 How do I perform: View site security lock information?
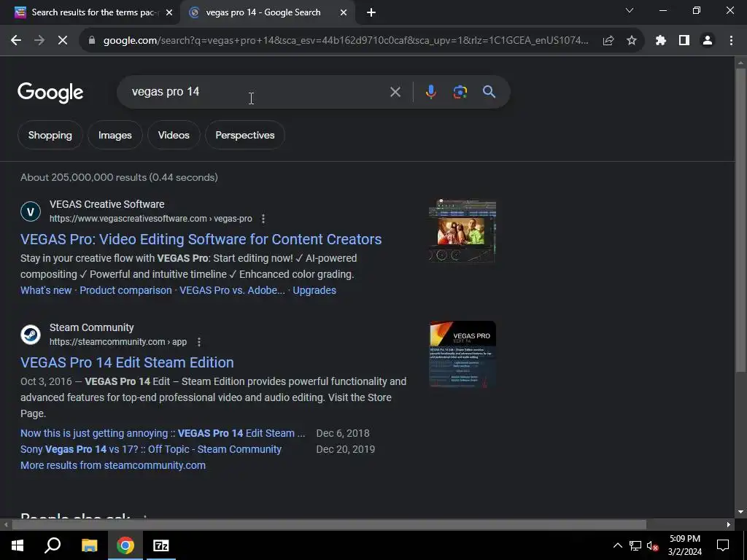pos(92,41)
